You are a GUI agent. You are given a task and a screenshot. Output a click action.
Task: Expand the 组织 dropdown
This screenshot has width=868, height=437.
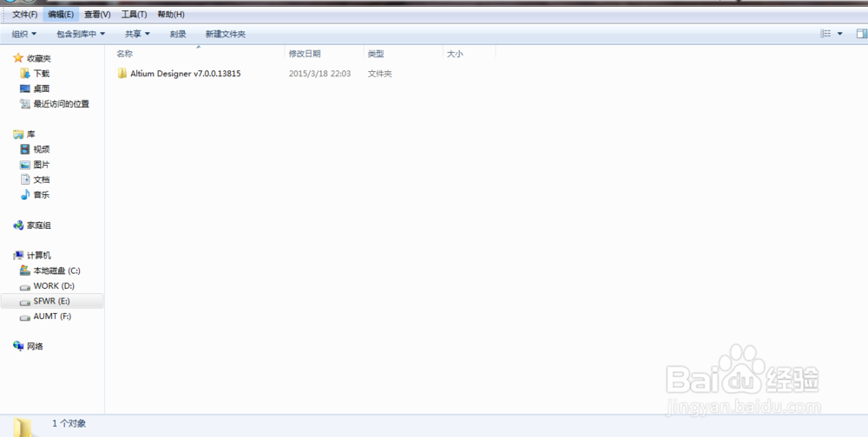click(x=24, y=35)
